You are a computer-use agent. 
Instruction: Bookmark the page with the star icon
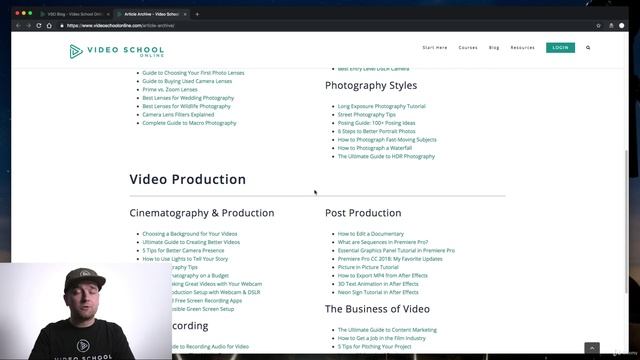[598, 25]
